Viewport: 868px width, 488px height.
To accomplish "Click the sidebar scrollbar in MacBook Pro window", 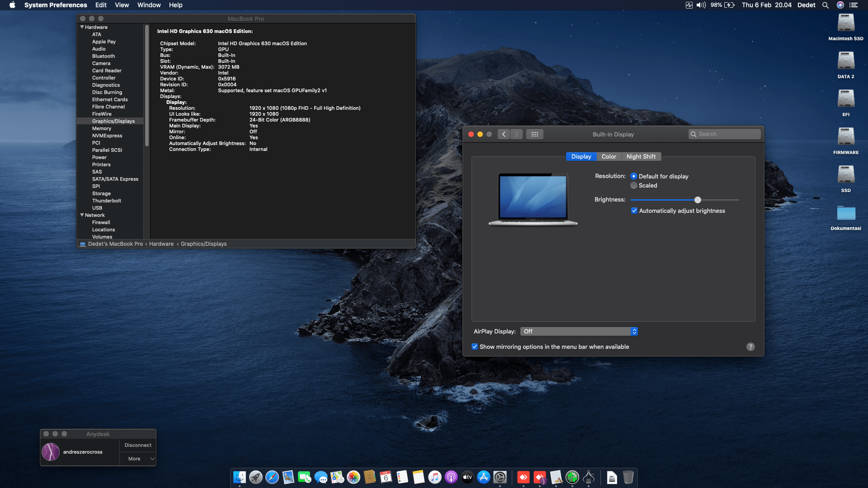I will [x=147, y=86].
